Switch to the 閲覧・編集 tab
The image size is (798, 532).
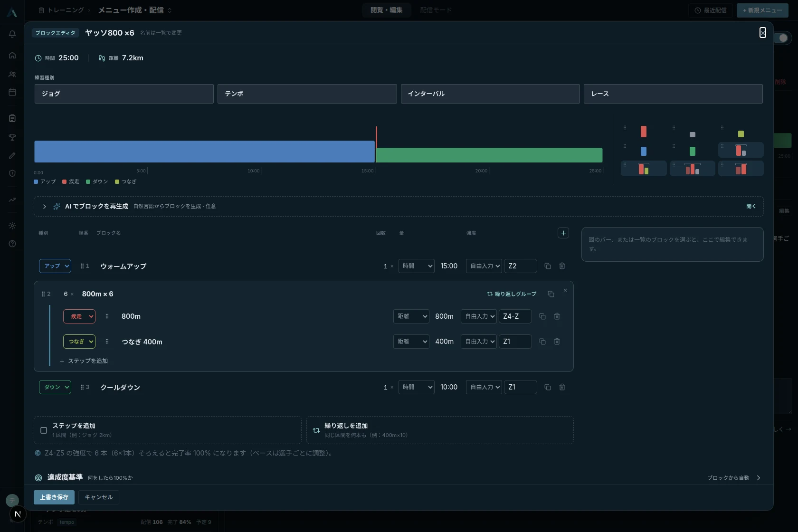coord(387,10)
